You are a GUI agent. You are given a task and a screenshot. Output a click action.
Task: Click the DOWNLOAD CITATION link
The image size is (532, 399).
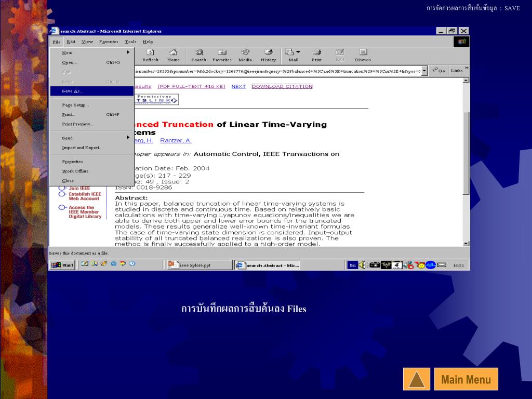tap(282, 87)
